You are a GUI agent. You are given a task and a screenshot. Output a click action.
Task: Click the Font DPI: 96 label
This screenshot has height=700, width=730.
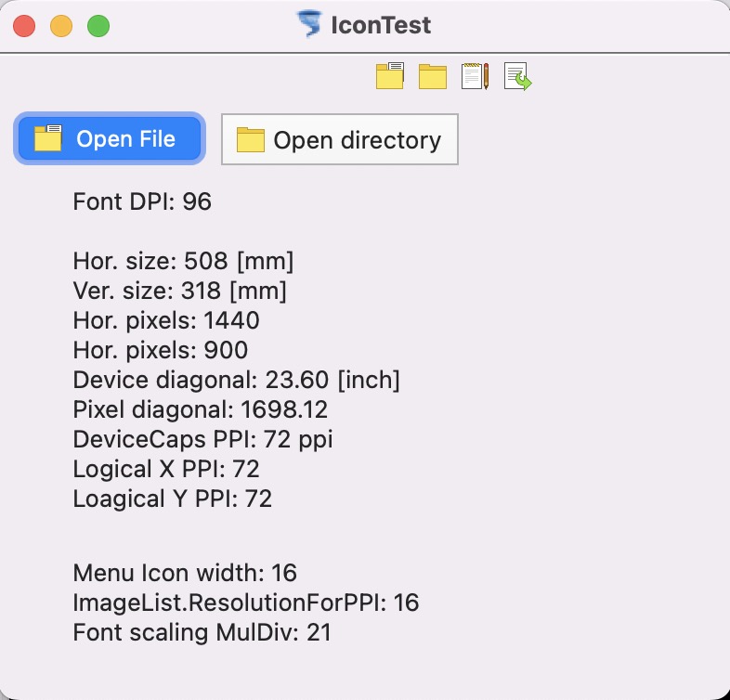(142, 201)
